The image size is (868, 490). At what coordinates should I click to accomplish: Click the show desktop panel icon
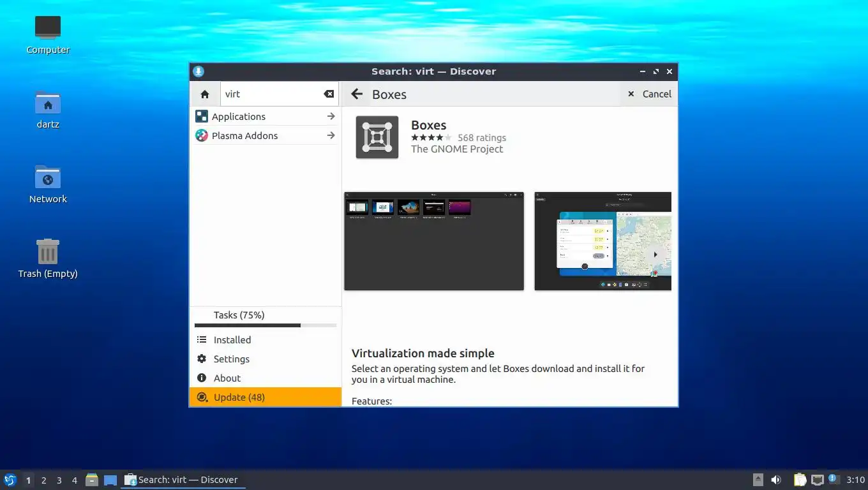point(110,480)
